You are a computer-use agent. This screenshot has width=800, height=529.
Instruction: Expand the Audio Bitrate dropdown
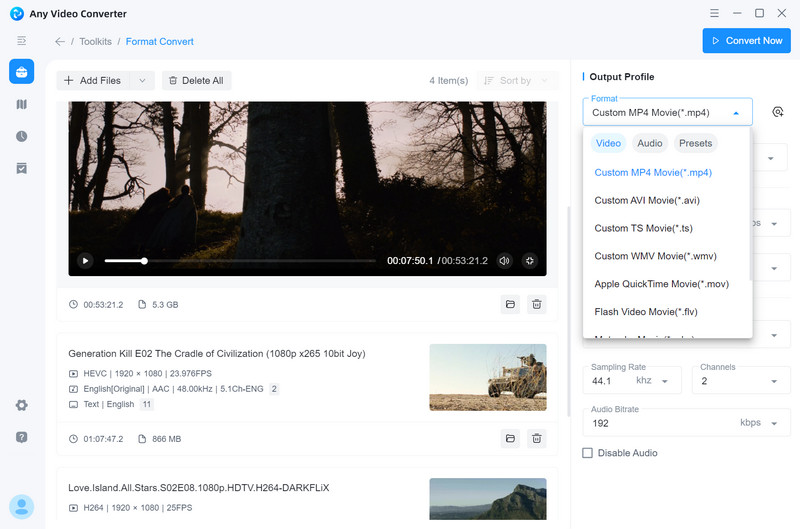point(774,423)
